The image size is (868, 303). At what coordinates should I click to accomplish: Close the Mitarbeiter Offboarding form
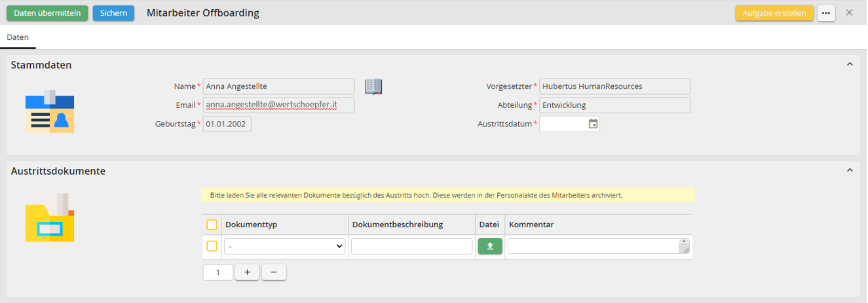[849, 13]
